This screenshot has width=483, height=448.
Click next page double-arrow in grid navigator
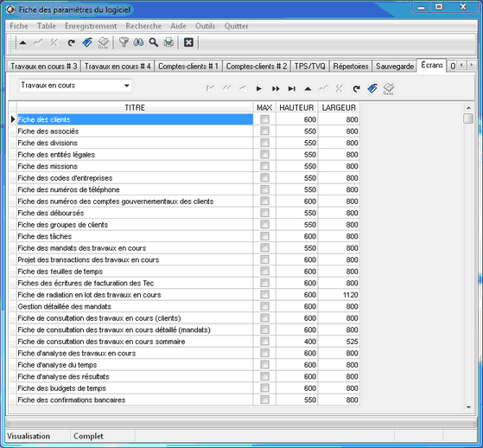click(x=276, y=89)
